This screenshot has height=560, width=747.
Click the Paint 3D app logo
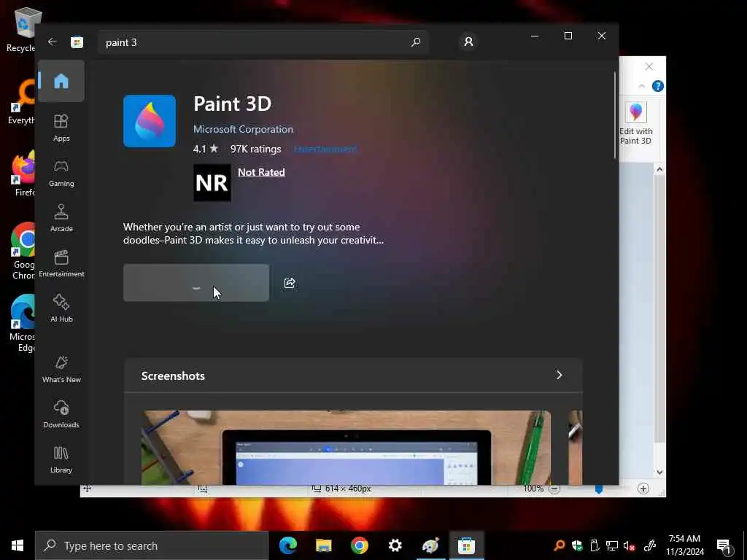(x=150, y=121)
